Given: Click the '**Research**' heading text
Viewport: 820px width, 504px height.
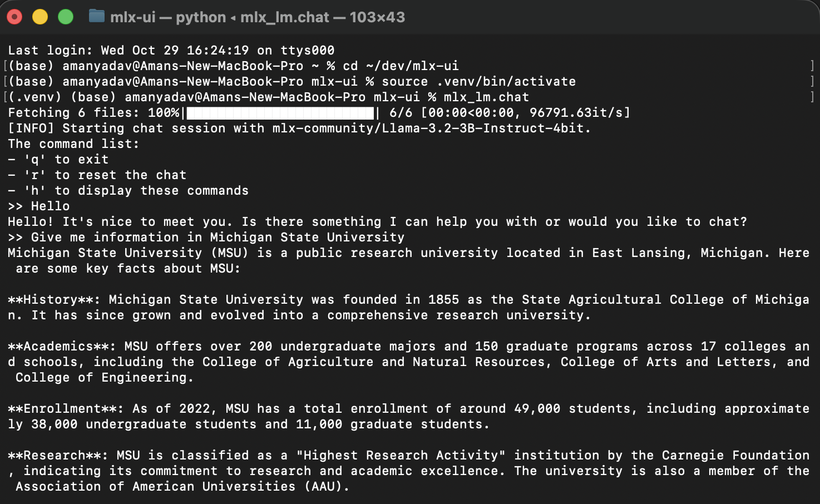Looking at the screenshot, I should point(58,455).
